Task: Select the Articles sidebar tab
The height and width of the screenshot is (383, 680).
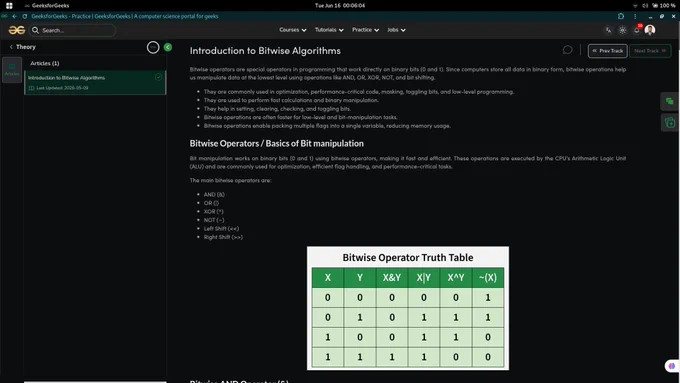Action: point(12,69)
